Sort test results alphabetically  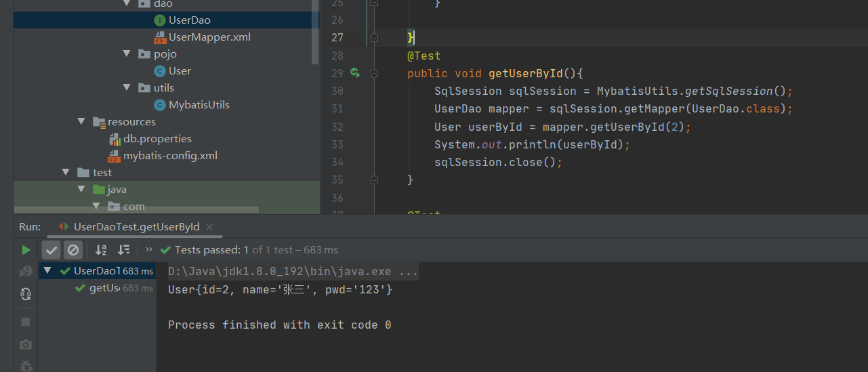[101, 250]
